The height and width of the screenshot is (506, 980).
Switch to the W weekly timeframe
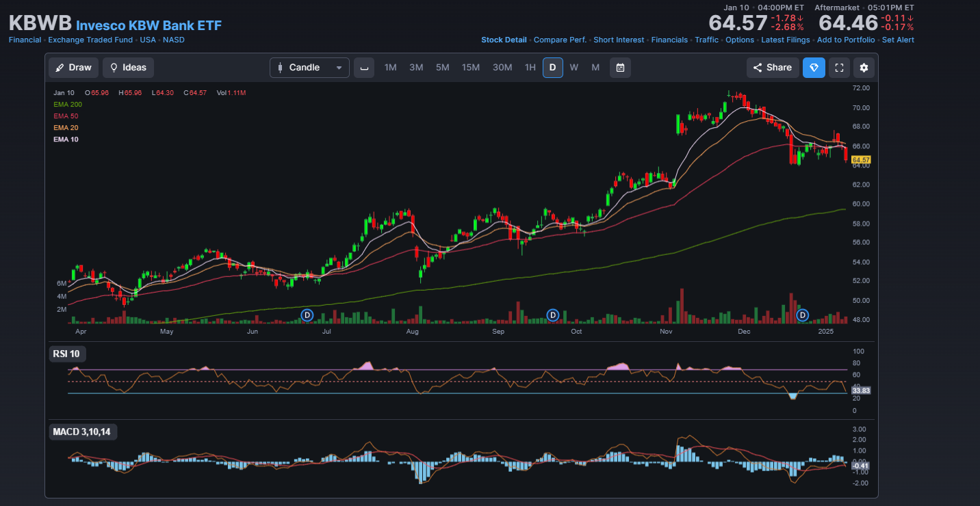(574, 68)
